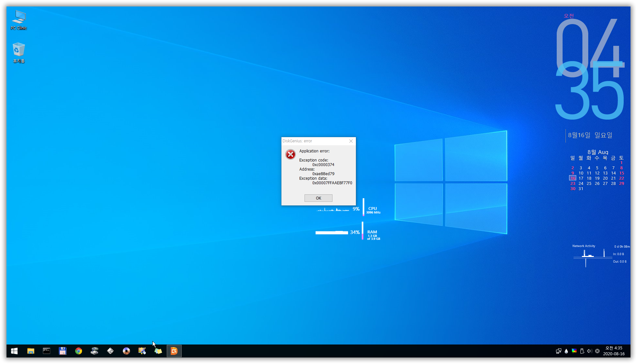Image resolution: width=637 pixels, height=364 pixels.
Task: Launch Google Chrome from the taskbar
Action: click(x=78, y=351)
